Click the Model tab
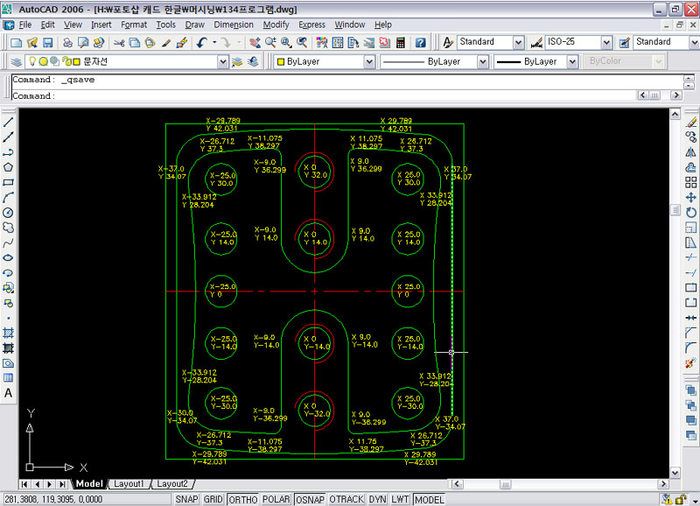The image size is (700, 506). click(x=89, y=484)
